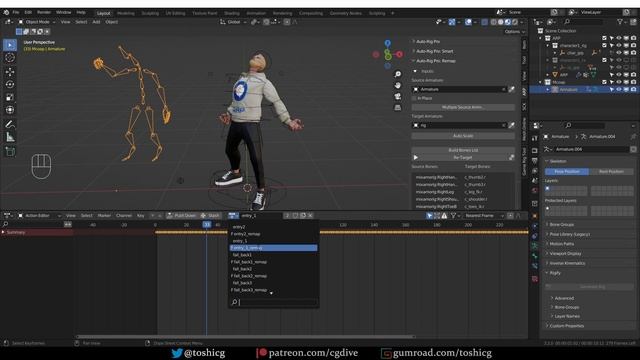Click the Re-Target play arrow icon
The width and height of the screenshot is (640, 360).
pyautogui.click(x=416, y=158)
